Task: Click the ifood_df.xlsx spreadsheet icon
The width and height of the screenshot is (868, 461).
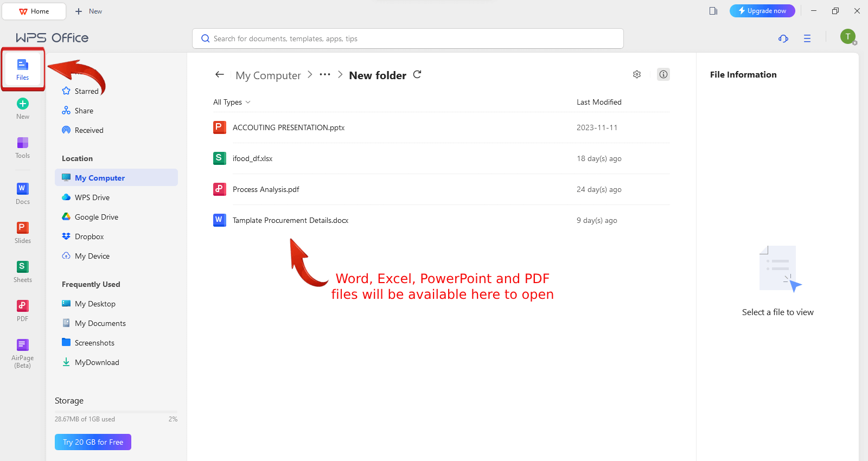Action: coord(219,158)
